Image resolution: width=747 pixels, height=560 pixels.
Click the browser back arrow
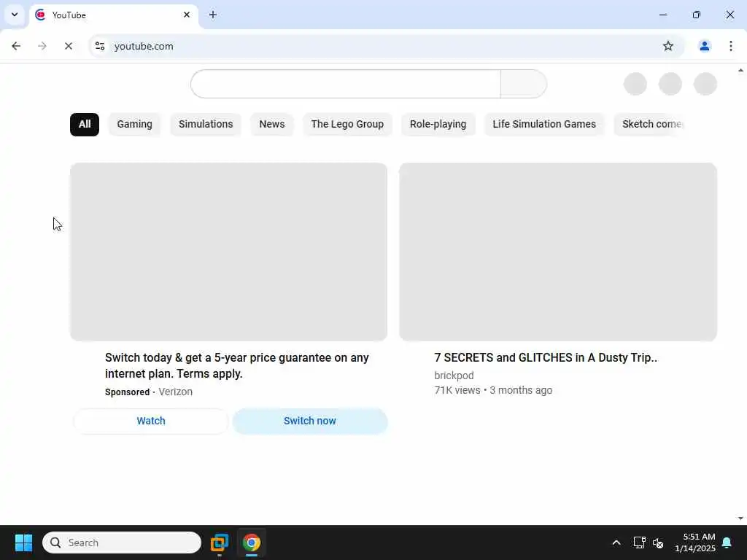pos(16,46)
